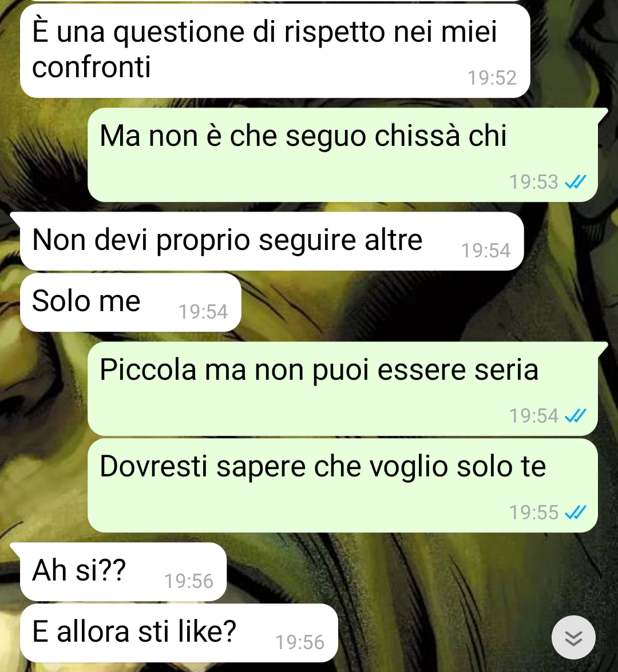Click read receipt ticks on 19:55 message
This screenshot has height=672, width=618.
click(575, 512)
